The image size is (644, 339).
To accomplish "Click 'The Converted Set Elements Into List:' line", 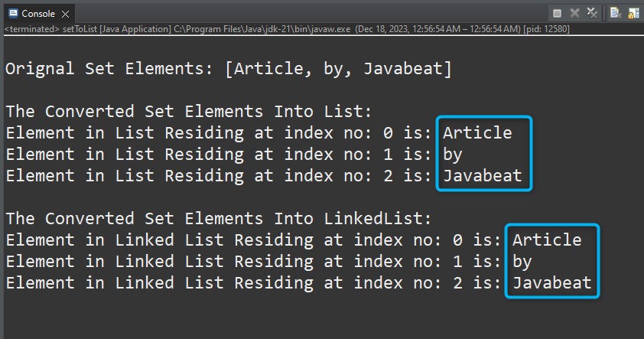I will [x=188, y=112].
